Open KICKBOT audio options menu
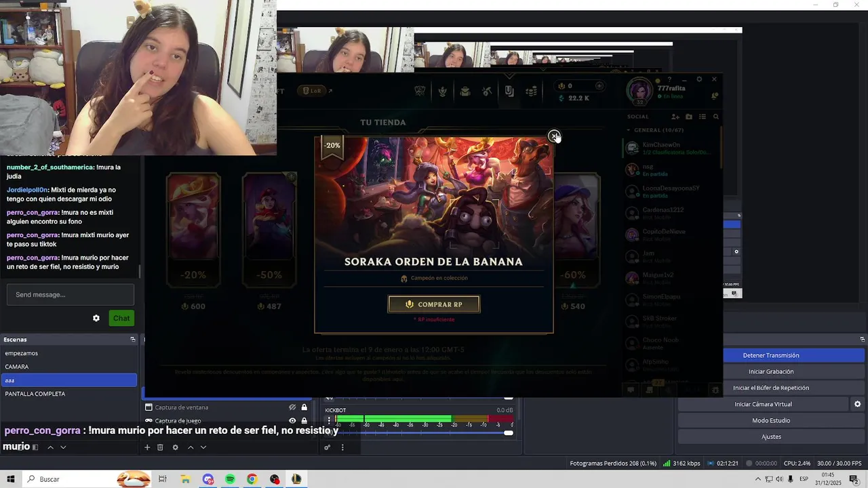 tap(329, 421)
